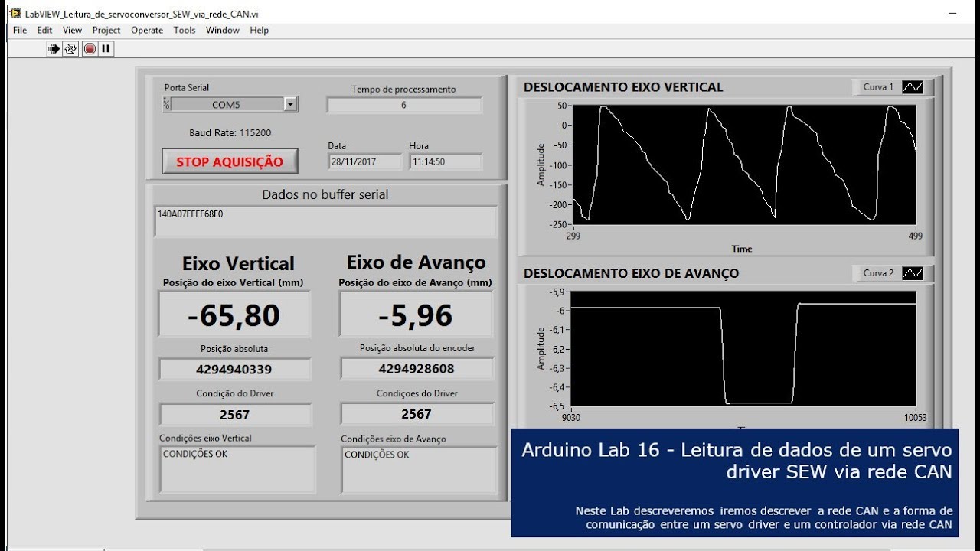This screenshot has height=551, width=980.
Task: Click the Eixo Vertical position value -65,80
Action: click(x=234, y=315)
